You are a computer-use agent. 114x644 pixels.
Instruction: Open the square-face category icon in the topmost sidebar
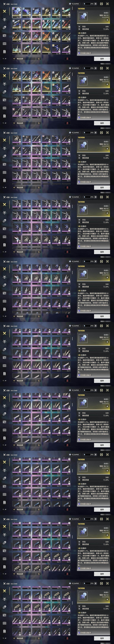click(4, 43)
